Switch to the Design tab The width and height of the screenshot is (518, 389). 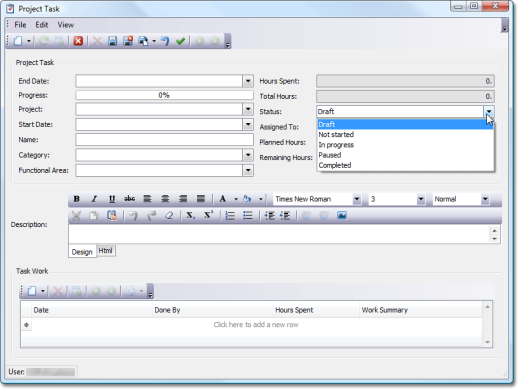82,252
